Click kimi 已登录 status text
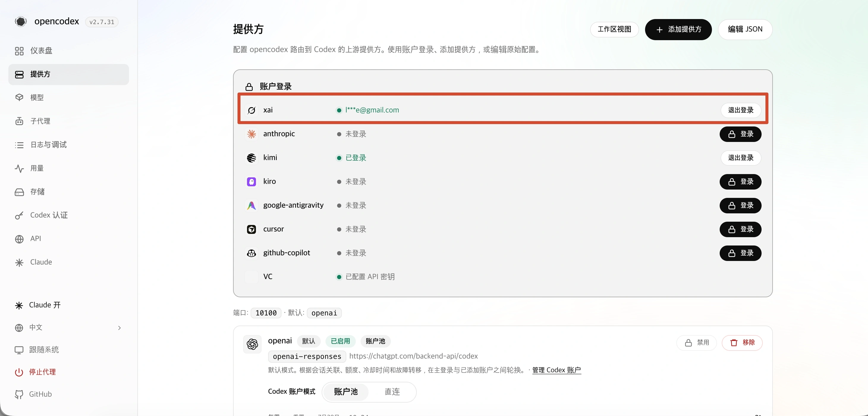 tap(356, 158)
